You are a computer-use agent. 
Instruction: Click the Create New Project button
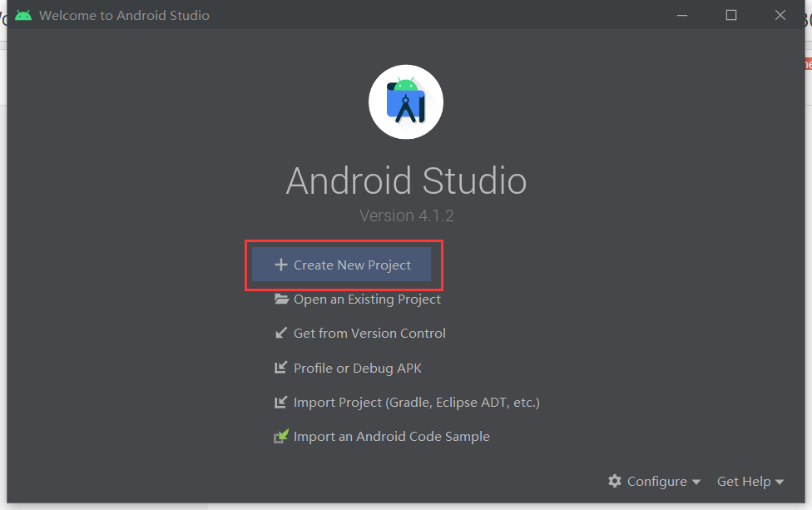[341, 265]
